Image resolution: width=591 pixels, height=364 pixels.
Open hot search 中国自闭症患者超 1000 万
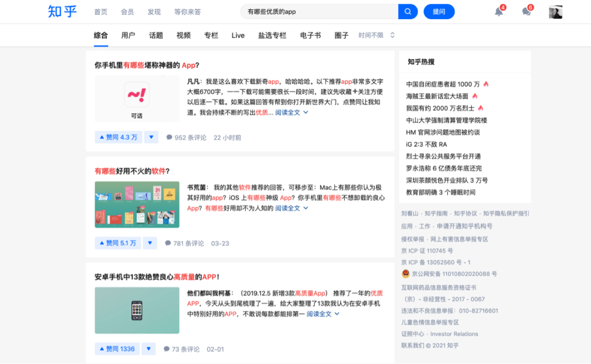click(443, 84)
